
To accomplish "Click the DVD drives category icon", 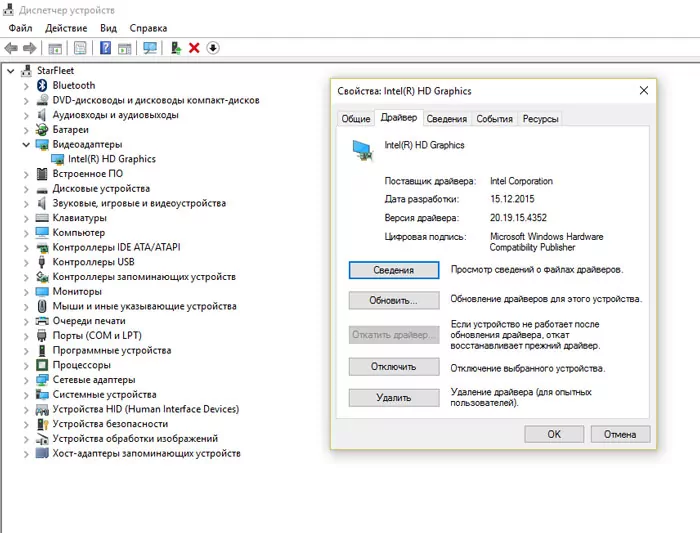I will point(42,100).
